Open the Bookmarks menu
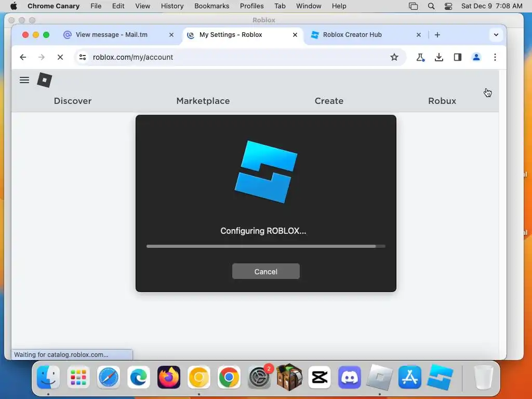Viewport: 532px width, 399px height. [212, 6]
